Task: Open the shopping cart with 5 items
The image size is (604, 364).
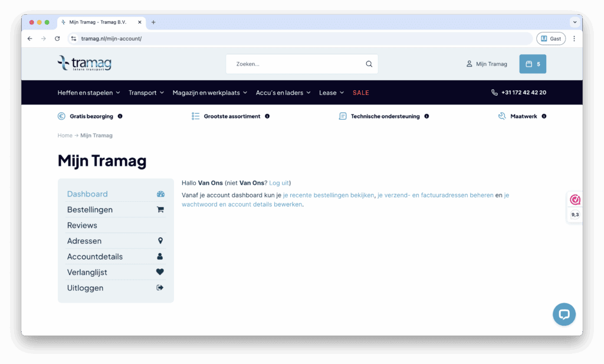Action: click(532, 64)
